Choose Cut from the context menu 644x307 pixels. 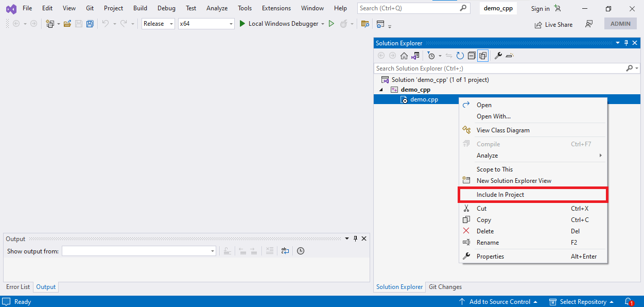tap(533, 209)
